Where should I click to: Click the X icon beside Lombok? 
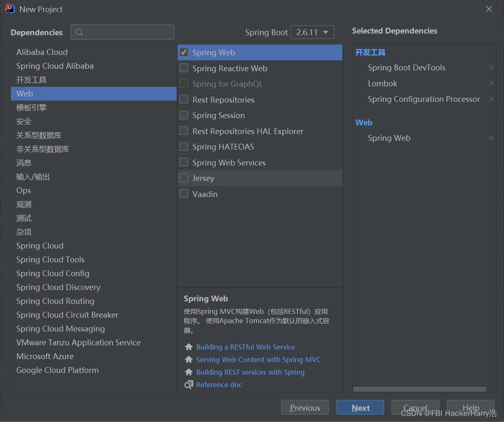click(x=491, y=83)
